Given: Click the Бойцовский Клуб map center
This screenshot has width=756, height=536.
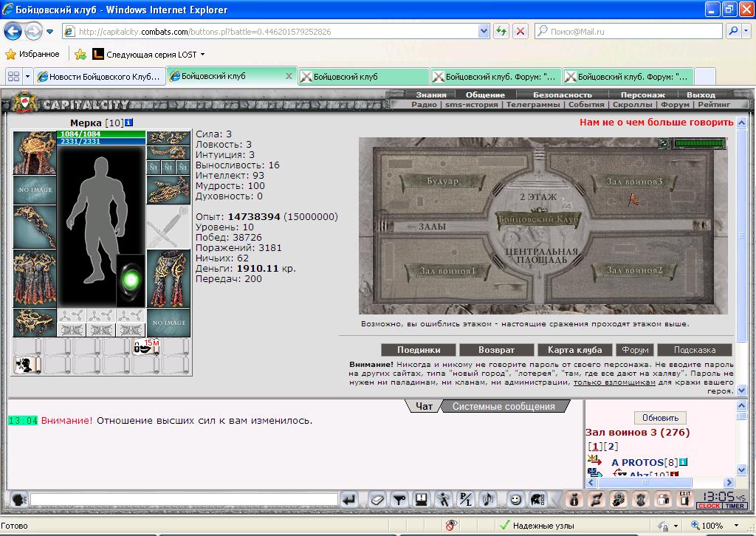Looking at the screenshot, I should point(538,219).
